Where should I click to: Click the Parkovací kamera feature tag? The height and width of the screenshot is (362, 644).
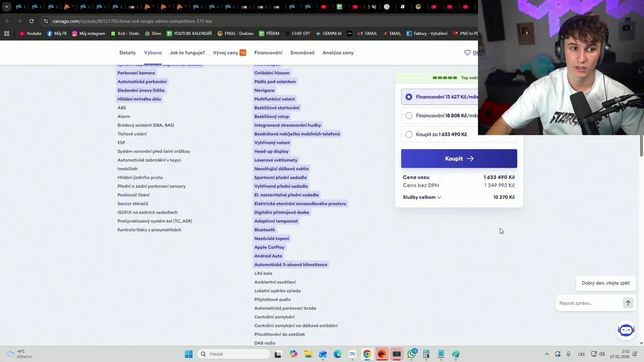coord(136,73)
